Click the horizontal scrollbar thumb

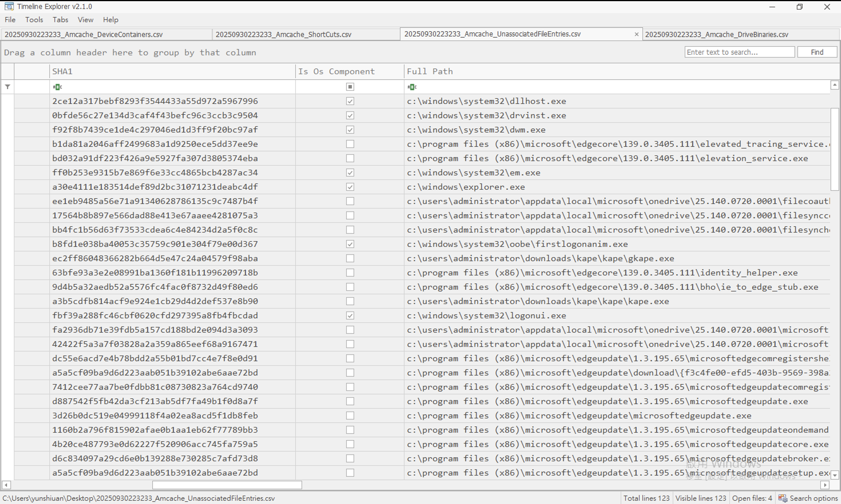(x=227, y=485)
